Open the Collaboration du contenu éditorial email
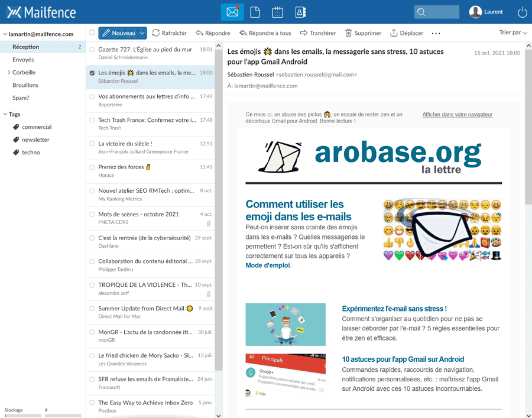532x418 pixels. (150, 265)
